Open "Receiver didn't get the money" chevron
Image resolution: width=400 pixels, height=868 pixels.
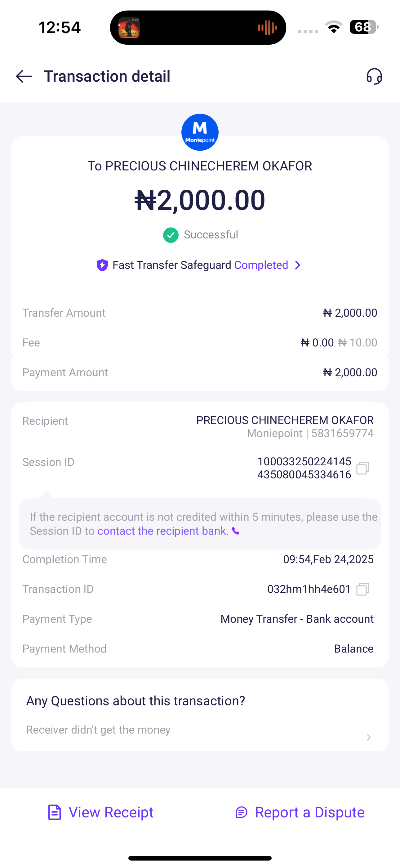[369, 737]
